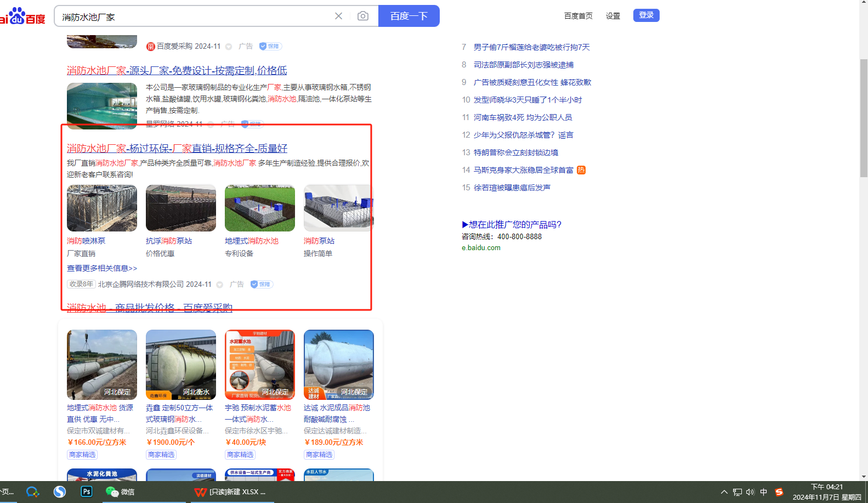This screenshot has width=868, height=503.
Task: Open hot search 男子偷7斤榴莲给老婆吃被行拘7天
Action: 532,47
